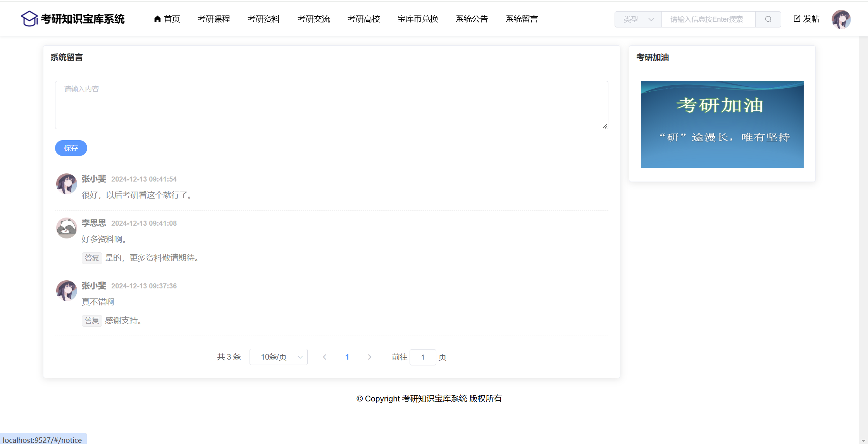The height and width of the screenshot is (444, 868).
Task: Select page number 1 in pagination
Action: pos(347,357)
